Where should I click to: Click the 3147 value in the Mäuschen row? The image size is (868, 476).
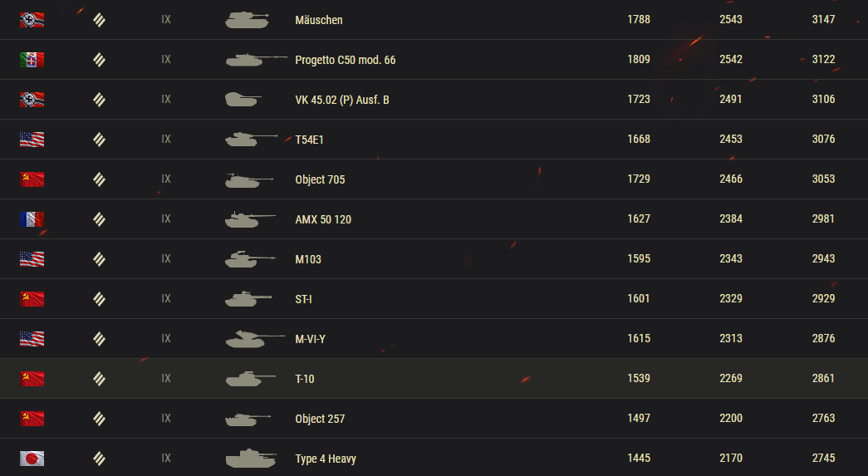point(823,19)
